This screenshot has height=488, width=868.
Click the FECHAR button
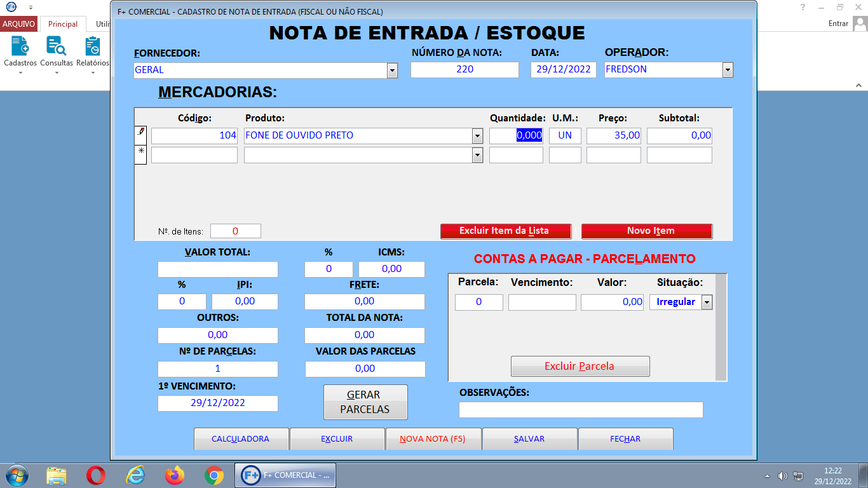[x=626, y=439]
